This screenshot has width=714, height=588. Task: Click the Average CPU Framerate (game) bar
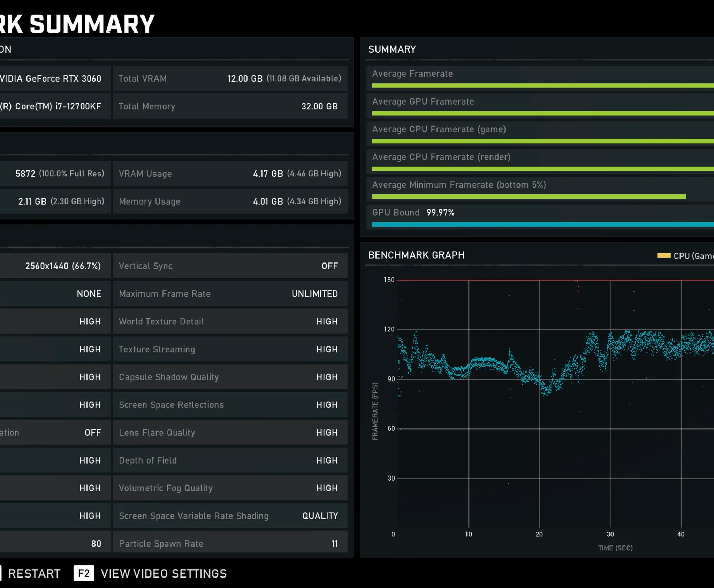543,141
